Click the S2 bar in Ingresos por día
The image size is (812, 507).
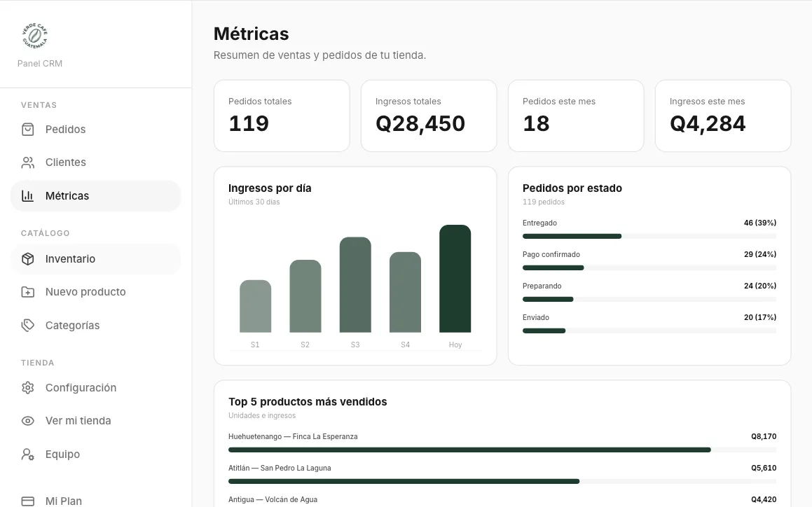[305, 296]
